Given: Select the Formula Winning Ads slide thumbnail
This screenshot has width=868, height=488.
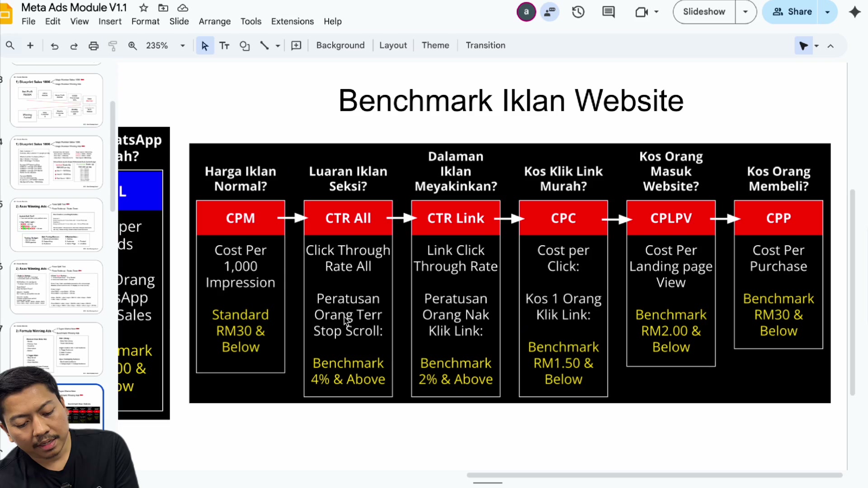Looking at the screenshot, I should (x=57, y=349).
